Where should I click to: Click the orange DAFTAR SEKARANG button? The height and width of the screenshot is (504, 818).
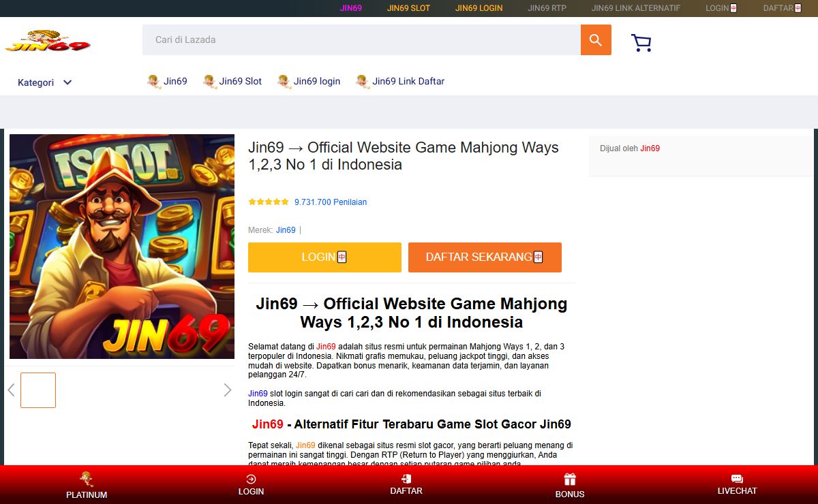tap(485, 257)
